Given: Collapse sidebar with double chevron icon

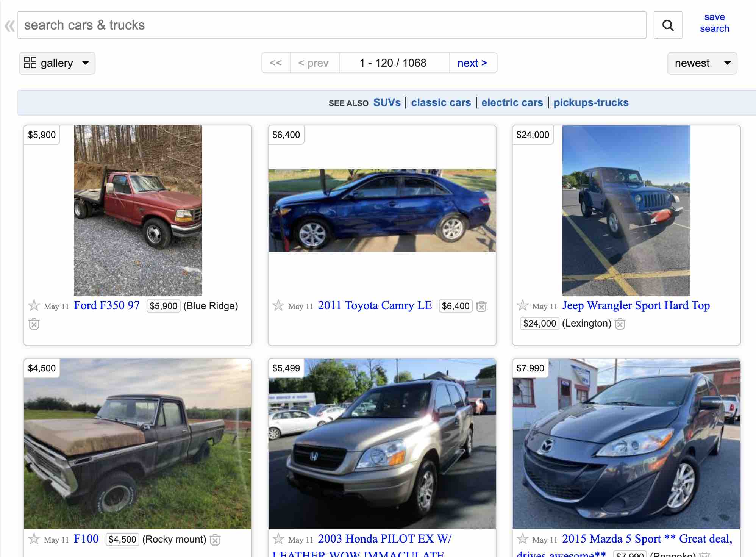Looking at the screenshot, I should (9, 26).
